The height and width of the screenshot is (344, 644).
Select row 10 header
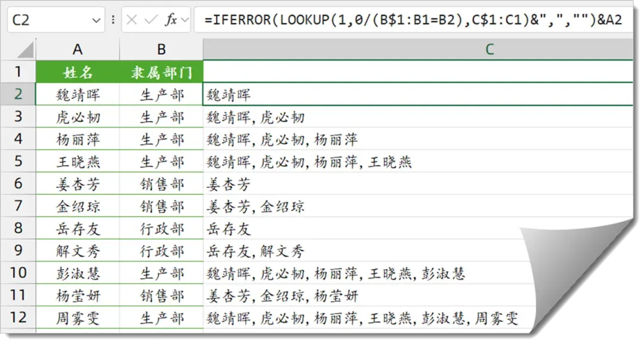tap(18, 272)
